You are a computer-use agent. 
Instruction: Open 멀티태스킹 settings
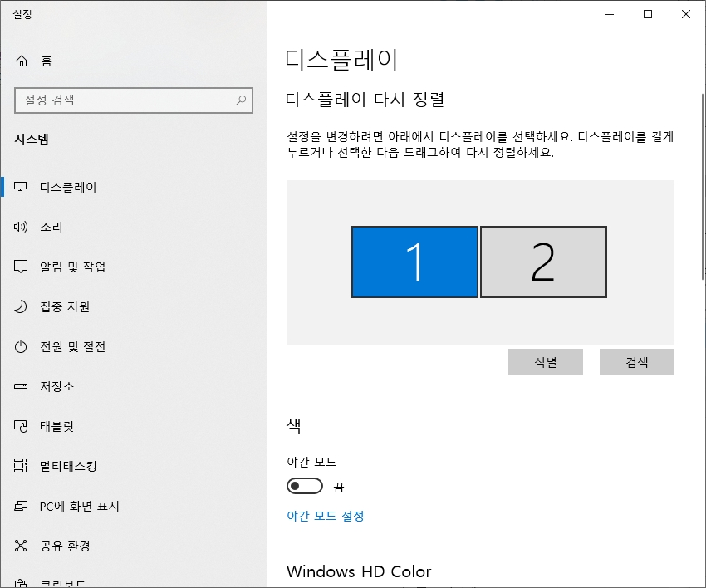[133, 466]
